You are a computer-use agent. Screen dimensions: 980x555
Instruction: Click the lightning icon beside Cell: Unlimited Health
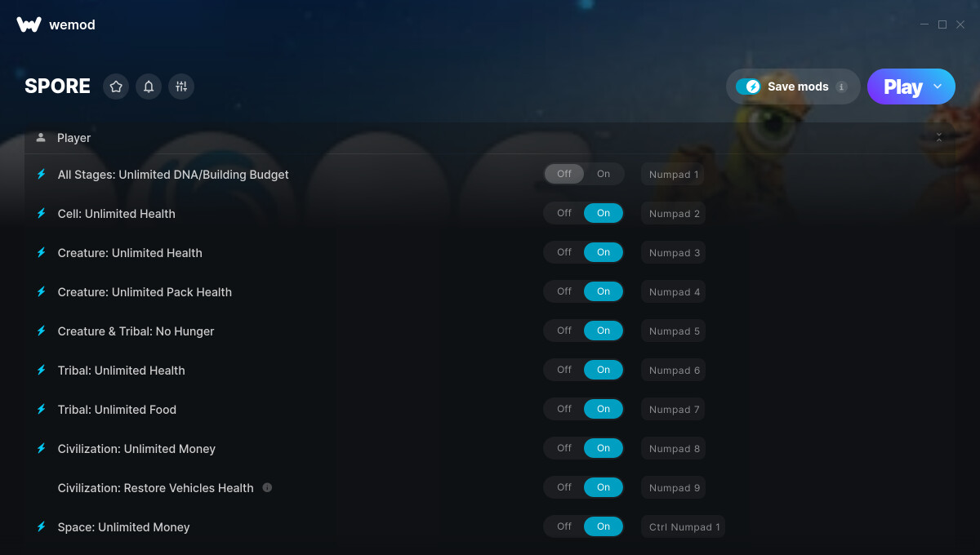click(x=41, y=213)
